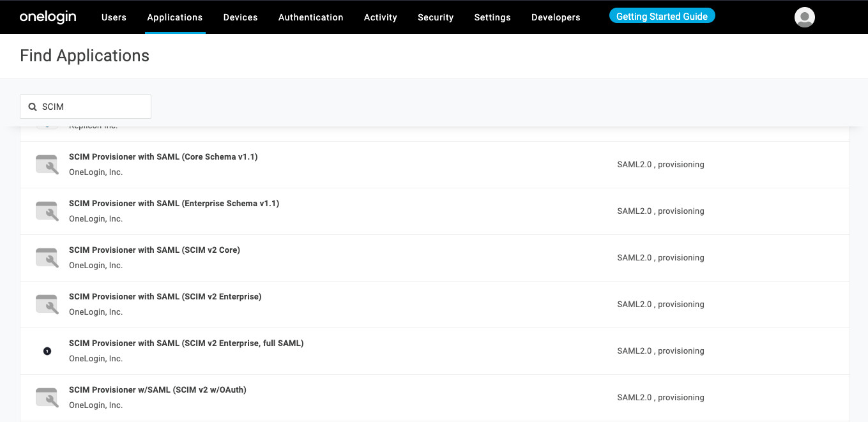Click the app icon for SCIM Provisioner (Enterprise Schema v1.1)
Screen dimensions: 868x422
pyautogui.click(x=47, y=211)
